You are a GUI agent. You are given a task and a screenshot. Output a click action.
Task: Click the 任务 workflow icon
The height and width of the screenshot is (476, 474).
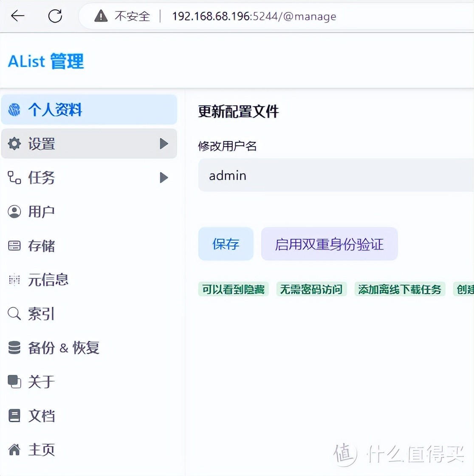(x=14, y=178)
